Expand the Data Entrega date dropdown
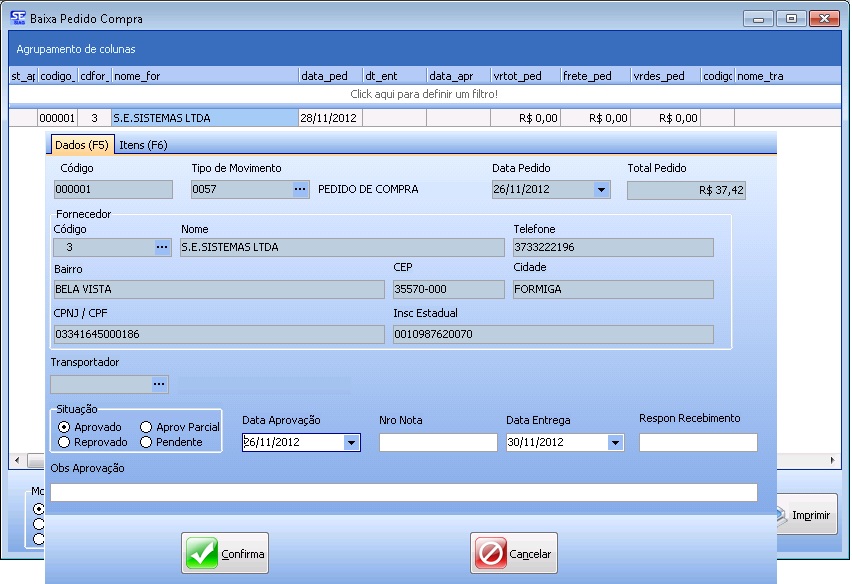Screen dimensions: 852x584 (614, 442)
